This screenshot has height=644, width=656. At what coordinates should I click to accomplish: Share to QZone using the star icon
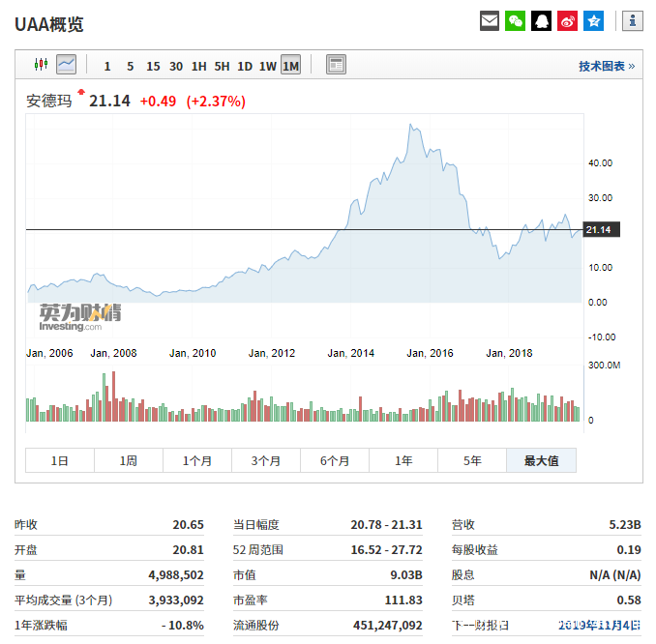(594, 21)
